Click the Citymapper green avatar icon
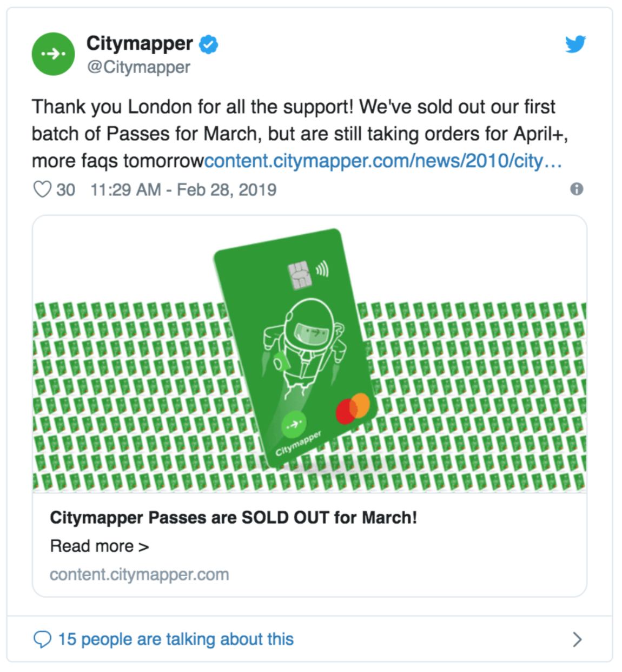 53,54
